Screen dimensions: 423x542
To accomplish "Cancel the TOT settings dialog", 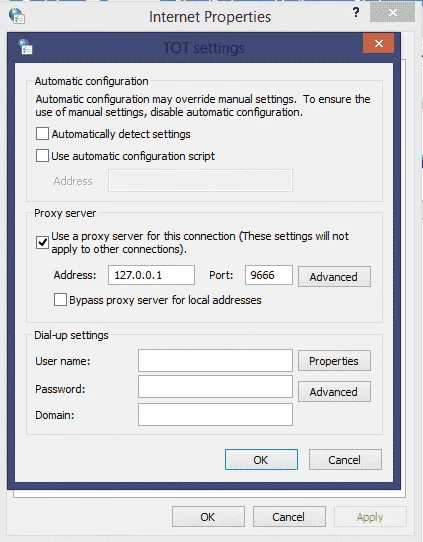I will pos(345,460).
